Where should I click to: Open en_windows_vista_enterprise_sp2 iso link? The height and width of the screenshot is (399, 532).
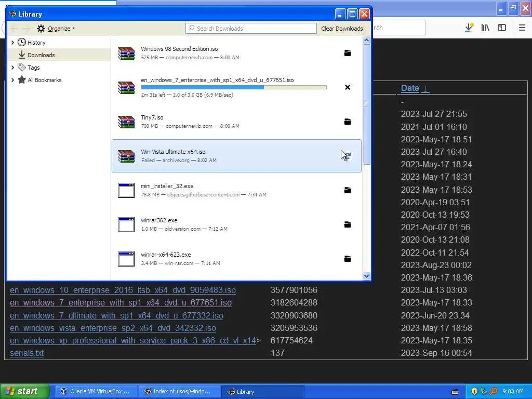pos(113,328)
